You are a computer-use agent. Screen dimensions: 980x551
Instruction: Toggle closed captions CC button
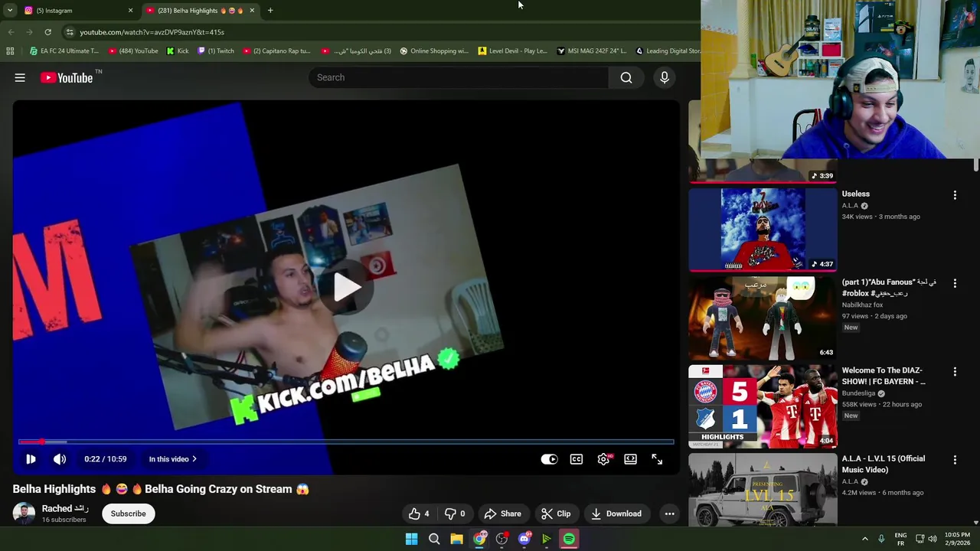pyautogui.click(x=577, y=459)
